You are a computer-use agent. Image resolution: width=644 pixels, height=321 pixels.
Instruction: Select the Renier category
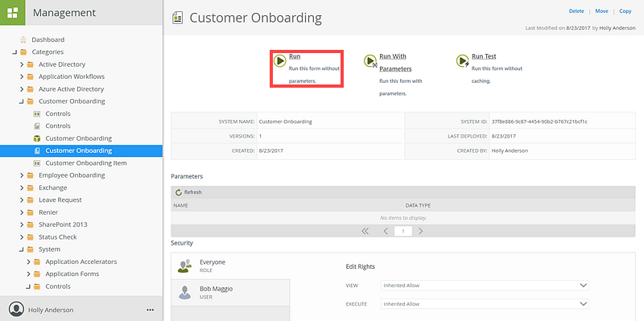[48, 212]
